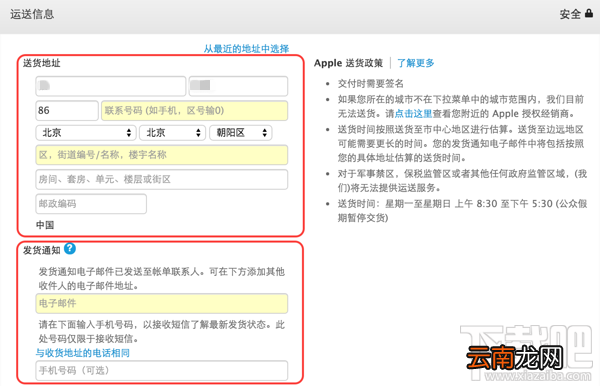Click the 中国 country label

(x=45, y=225)
